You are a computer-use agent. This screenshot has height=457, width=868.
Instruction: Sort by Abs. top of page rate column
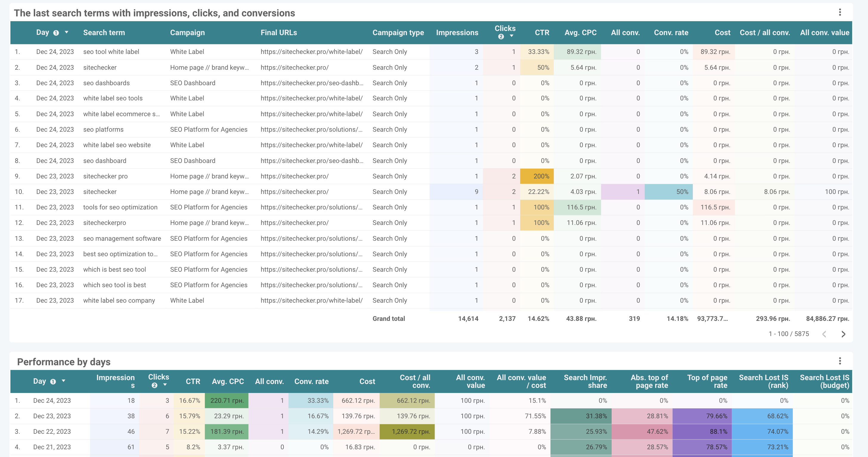[x=649, y=381]
